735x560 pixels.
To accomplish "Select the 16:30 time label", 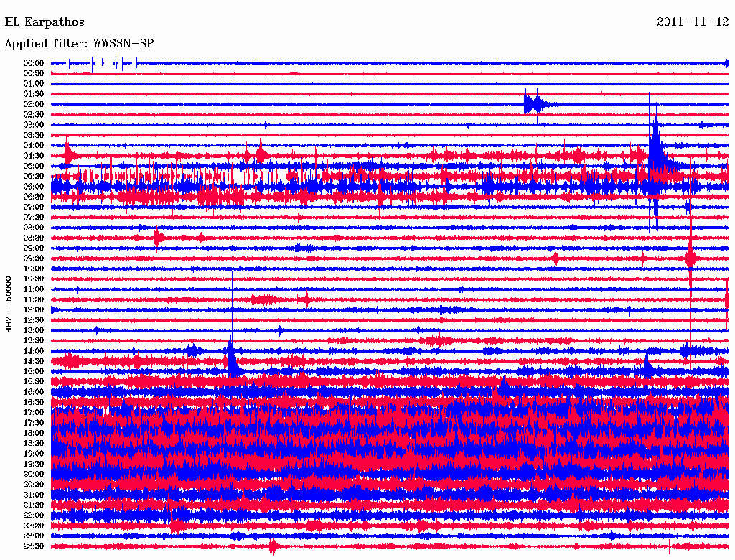I will (x=34, y=403).
